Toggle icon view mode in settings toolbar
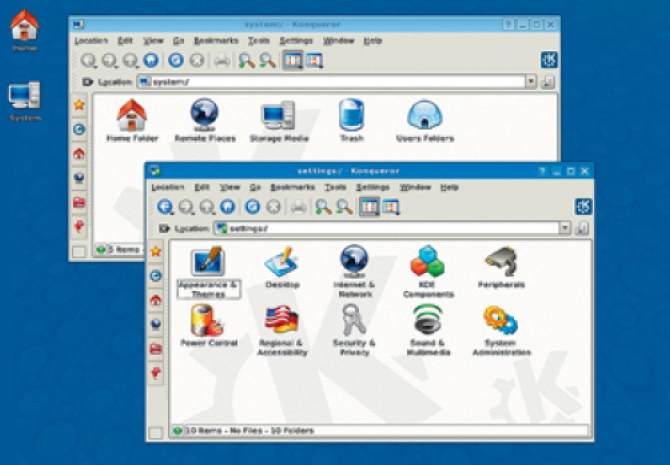 367,207
